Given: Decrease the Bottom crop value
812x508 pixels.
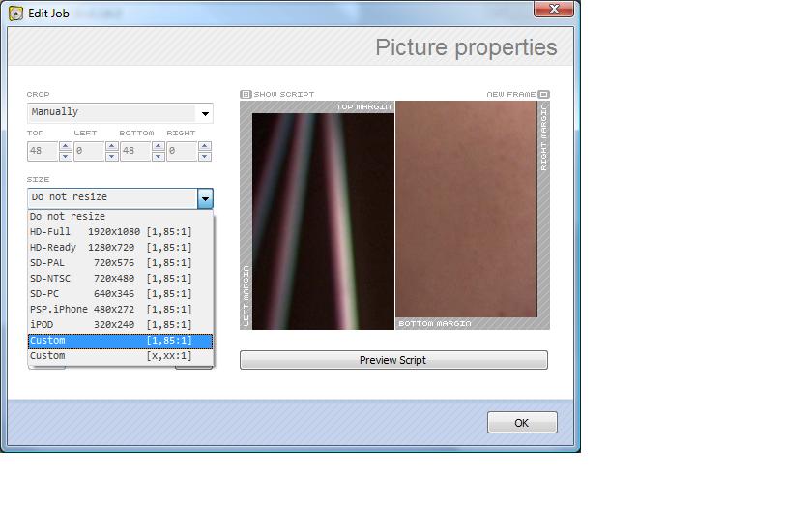Looking at the screenshot, I should coord(159,156).
